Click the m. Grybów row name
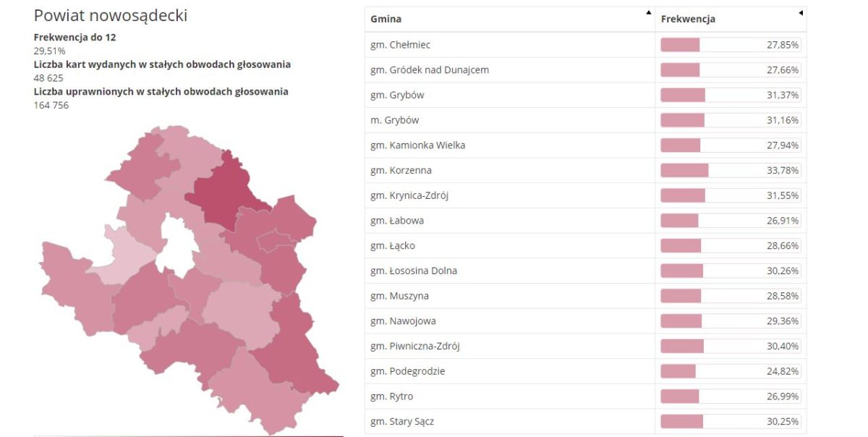 click(394, 120)
